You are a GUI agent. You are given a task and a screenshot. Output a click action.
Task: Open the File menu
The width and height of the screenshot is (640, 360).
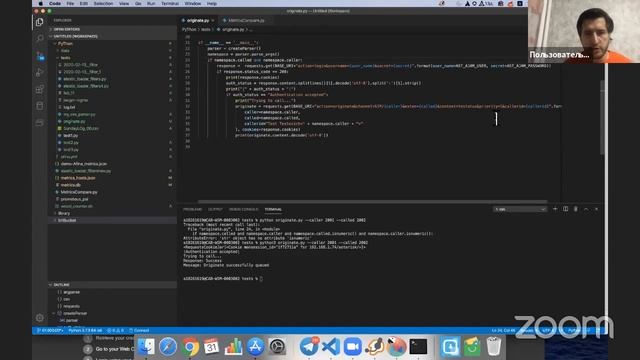pos(70,3)
